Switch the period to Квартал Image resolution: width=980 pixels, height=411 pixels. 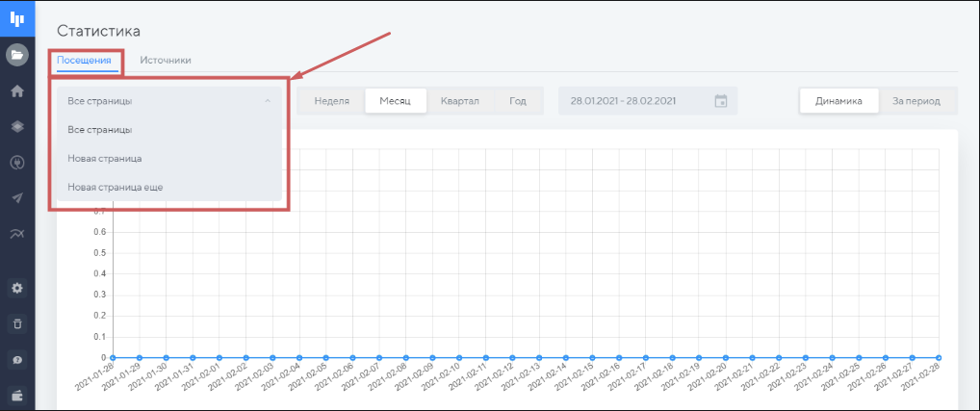click(459, 101)
